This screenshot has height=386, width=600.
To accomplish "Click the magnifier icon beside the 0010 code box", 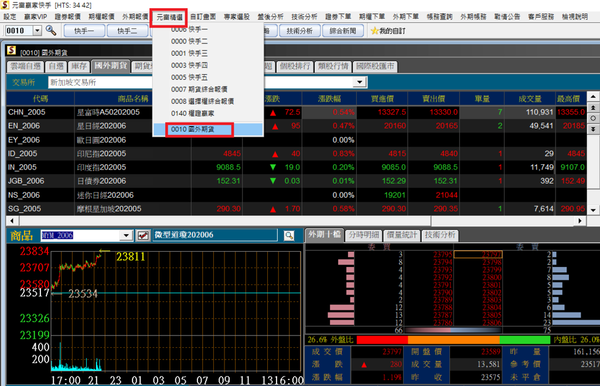I will (51, 30).
